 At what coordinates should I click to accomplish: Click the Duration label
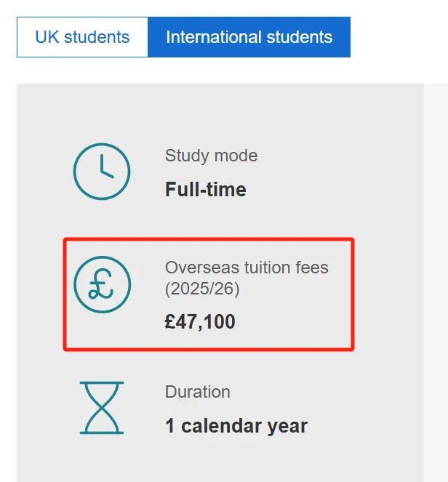click(197, 391)
